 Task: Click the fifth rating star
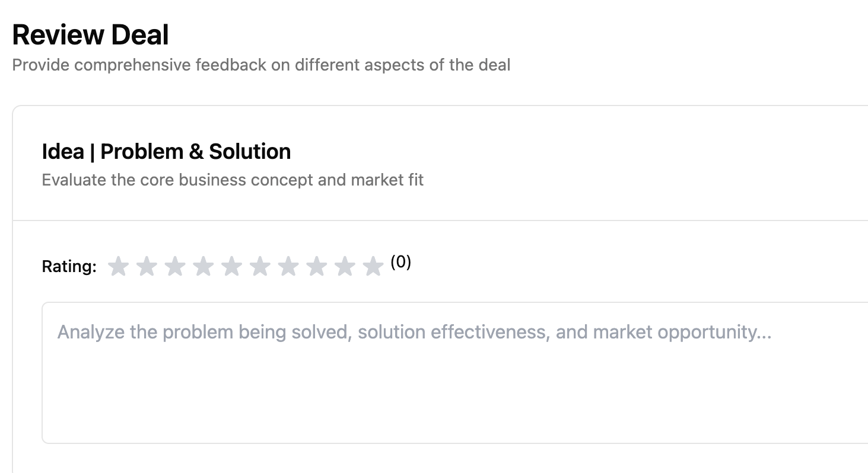(x=232, y=266)
